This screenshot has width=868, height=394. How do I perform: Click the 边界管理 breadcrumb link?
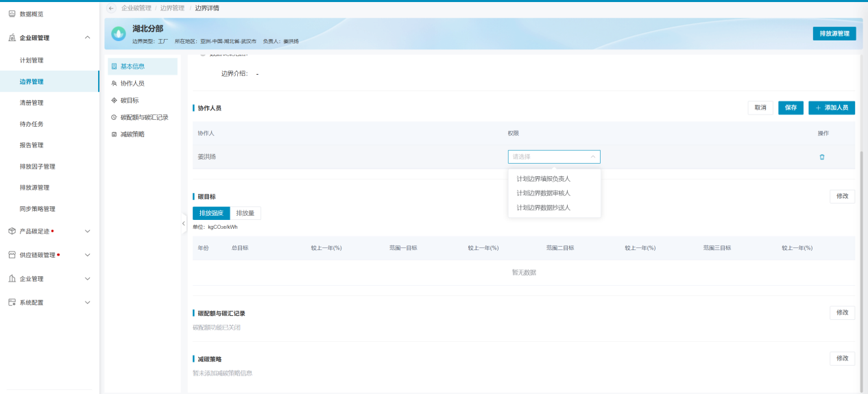click(172, 8)
